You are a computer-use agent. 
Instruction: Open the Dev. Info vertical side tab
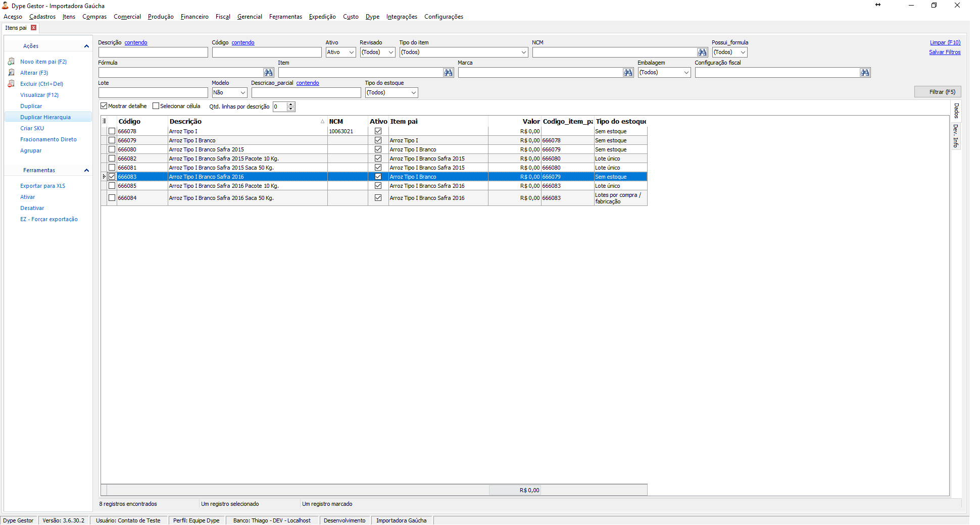pos(956,136)
